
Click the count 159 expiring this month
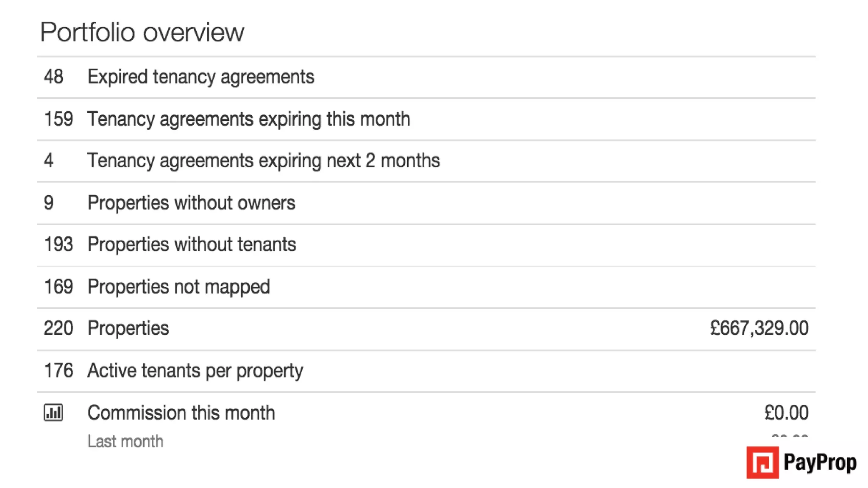click(x=58, y=119)
